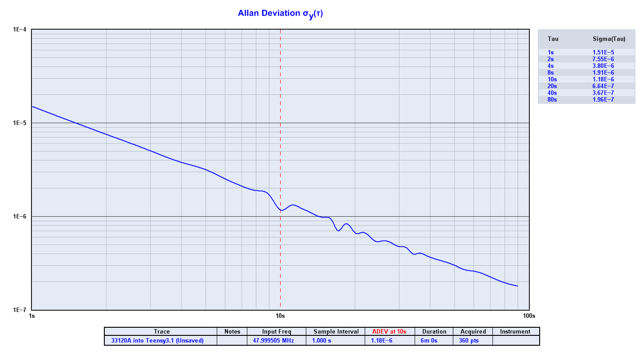Click the Duration column header

434,332
